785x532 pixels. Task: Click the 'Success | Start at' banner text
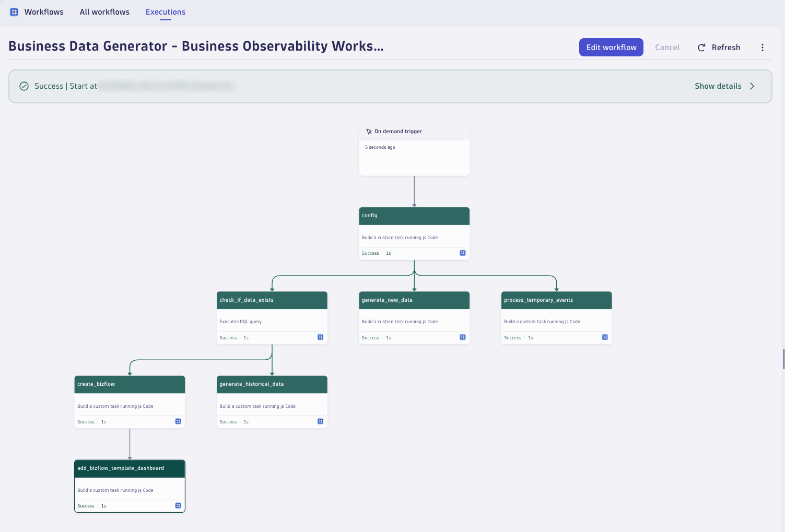pyautogui.click(x=66, y=86)
